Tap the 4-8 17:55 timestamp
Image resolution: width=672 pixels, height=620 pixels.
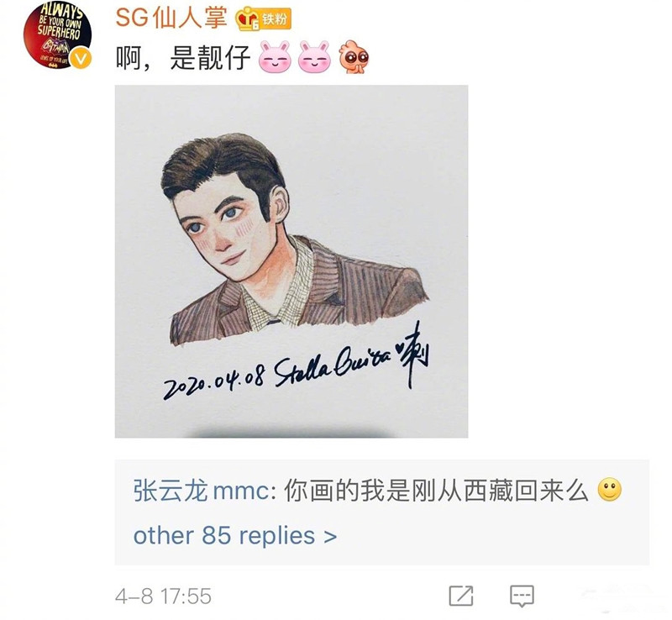tap(163, 596)
